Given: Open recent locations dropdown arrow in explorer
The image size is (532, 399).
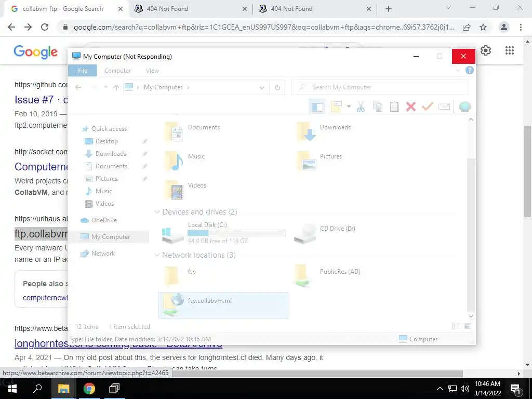Looking at the screenshot, I should tap(105, 87).
